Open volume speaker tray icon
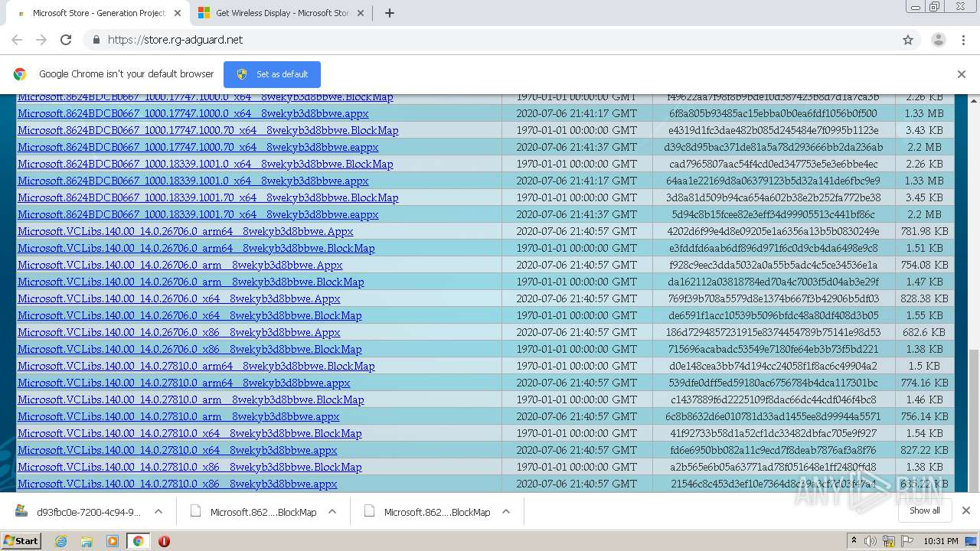The image size is (980, 551). point(871,541)
